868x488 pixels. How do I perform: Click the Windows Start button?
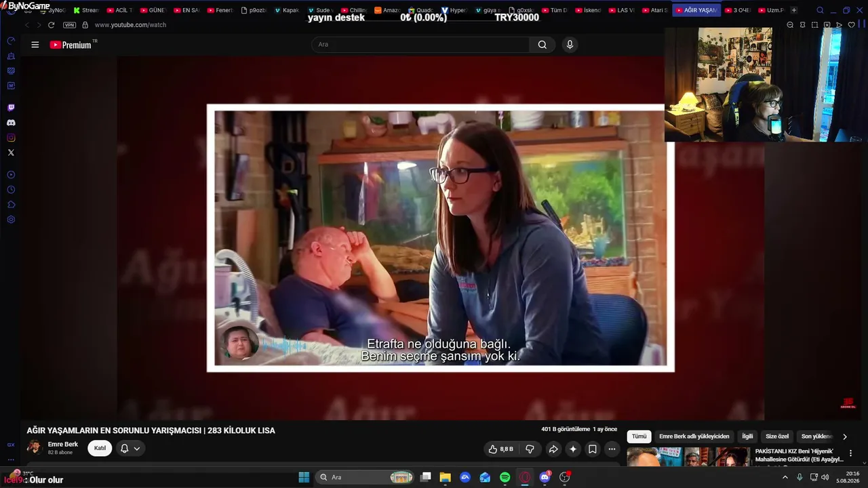[x=304, y=477]
